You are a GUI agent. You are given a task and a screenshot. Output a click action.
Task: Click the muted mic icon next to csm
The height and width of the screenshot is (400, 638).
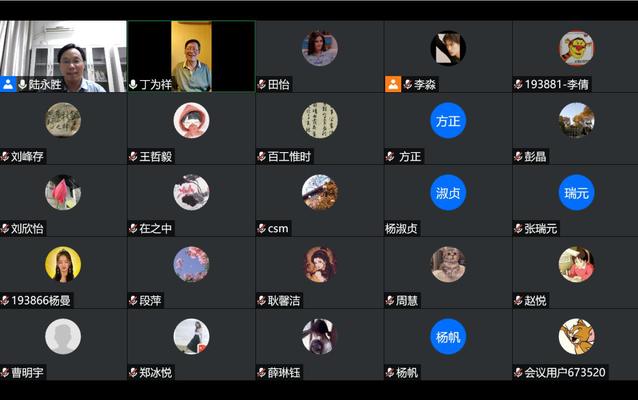coord(262,229)
